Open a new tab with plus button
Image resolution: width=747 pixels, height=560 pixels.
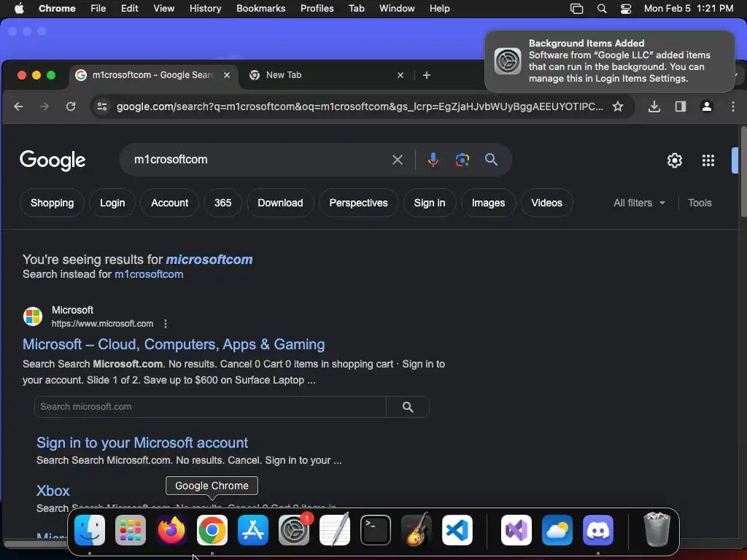click(426, 75)
